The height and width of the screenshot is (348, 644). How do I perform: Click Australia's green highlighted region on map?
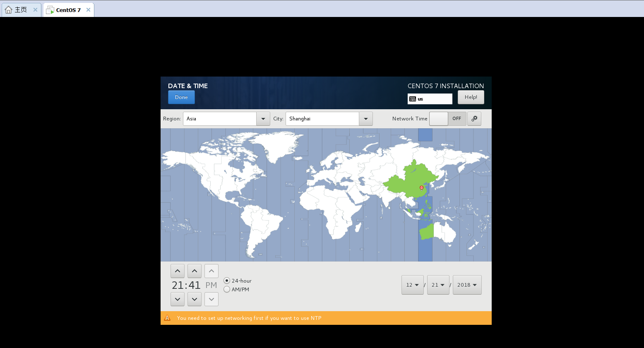click(x=426, y=232)
